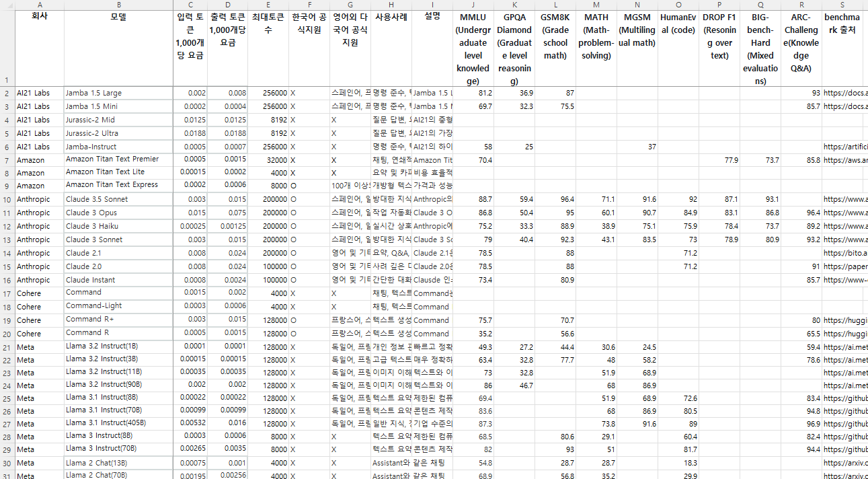Click the DROP F1 header cell
Image resolution: width=868 pixels, height=479 pixels.
[x=719, y=48]
